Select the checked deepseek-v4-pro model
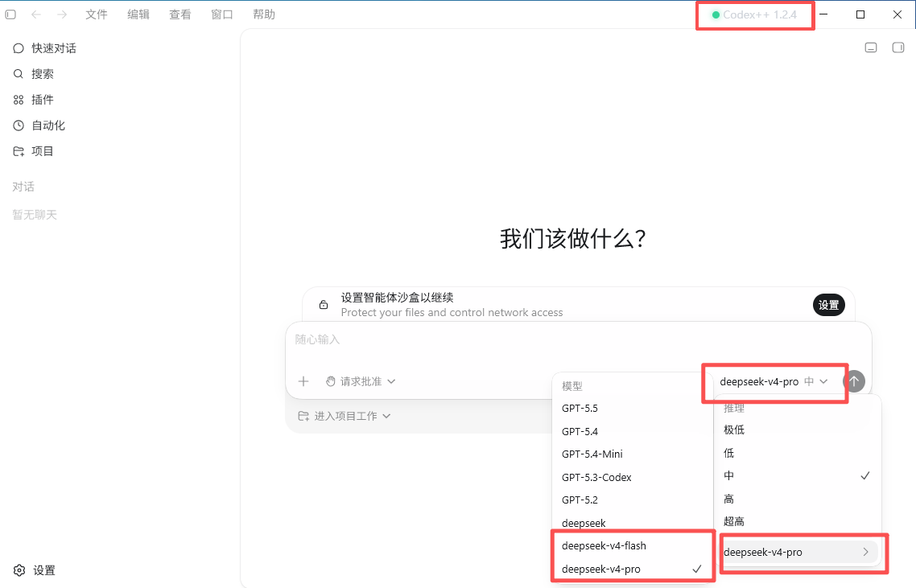Image resolution: width=916 pixels, height=588 pixels. pos(632,569)
